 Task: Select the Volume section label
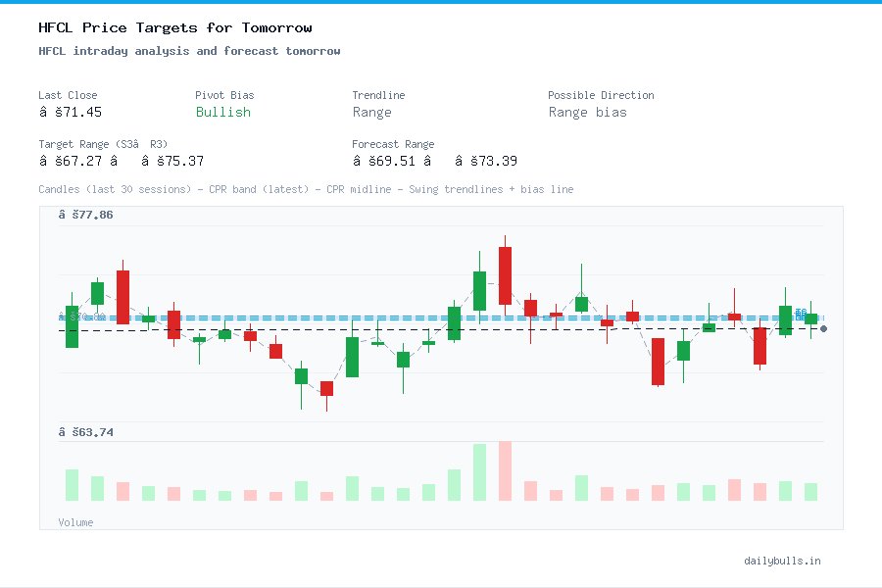[75, 522]
